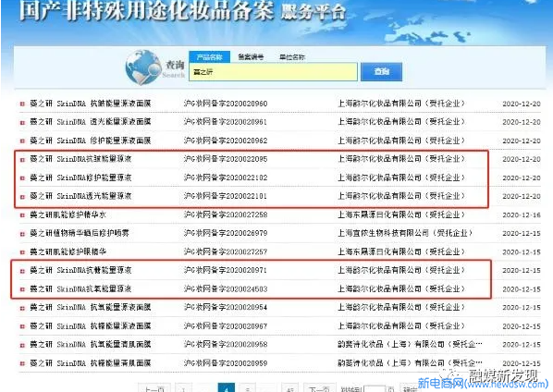The image size is (553, 392).
Task: Select the 产品名称 search tab
Action: [210, 57]
